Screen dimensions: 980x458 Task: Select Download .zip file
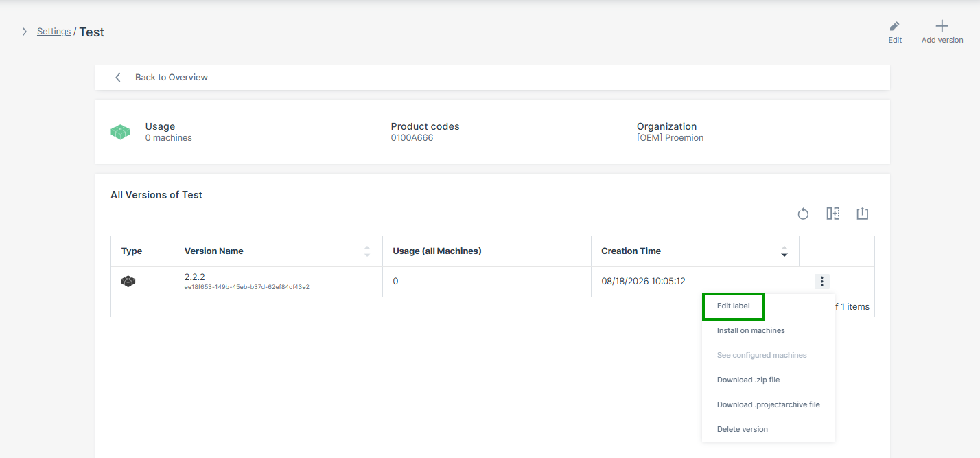point(749,380)
